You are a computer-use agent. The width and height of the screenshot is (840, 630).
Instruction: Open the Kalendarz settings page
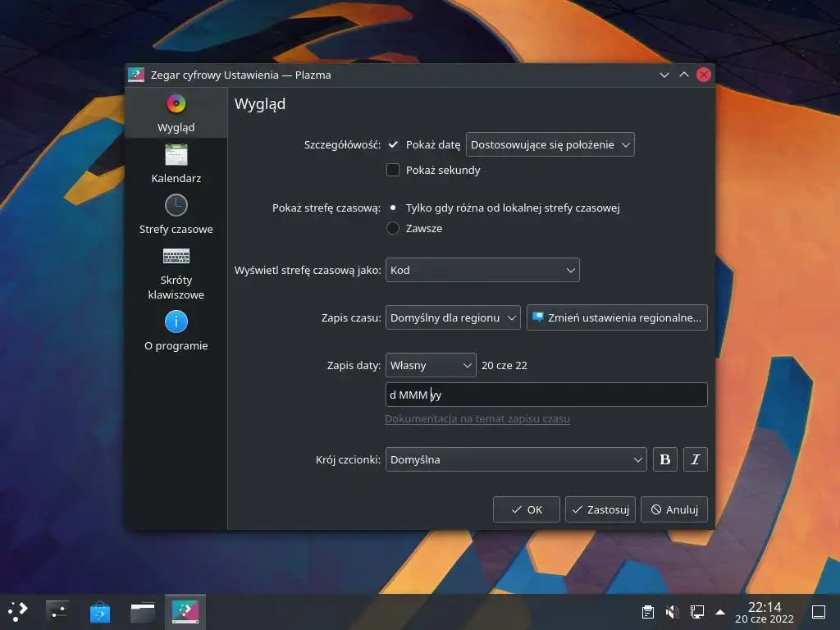point(176,163)
